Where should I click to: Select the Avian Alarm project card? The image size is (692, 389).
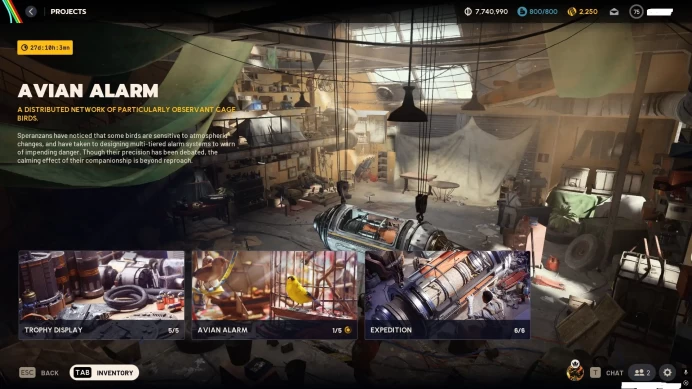tap(275, 295)
